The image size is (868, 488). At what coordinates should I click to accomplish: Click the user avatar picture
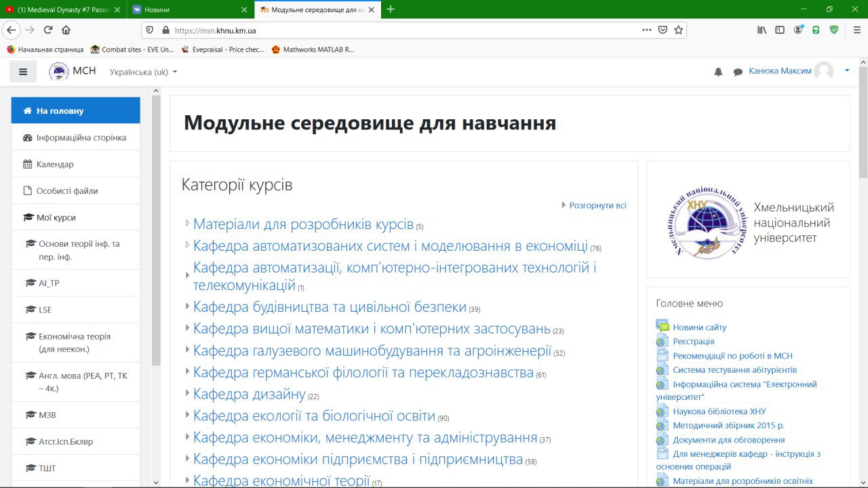[x=824, y=71]
